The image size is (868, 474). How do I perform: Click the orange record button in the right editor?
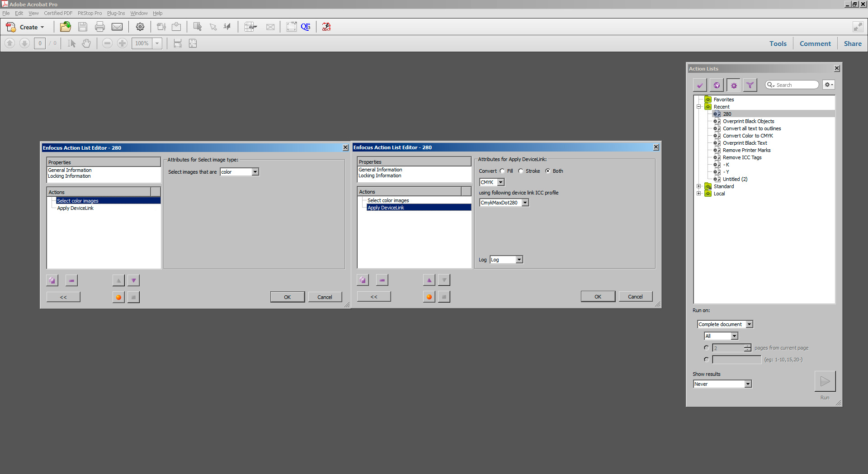[x=429, y=297]
